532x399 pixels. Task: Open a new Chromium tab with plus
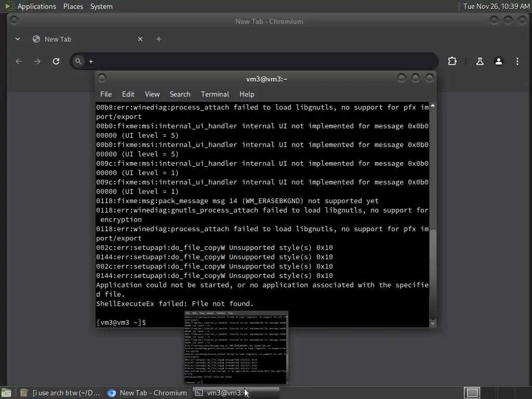point(159,39)
